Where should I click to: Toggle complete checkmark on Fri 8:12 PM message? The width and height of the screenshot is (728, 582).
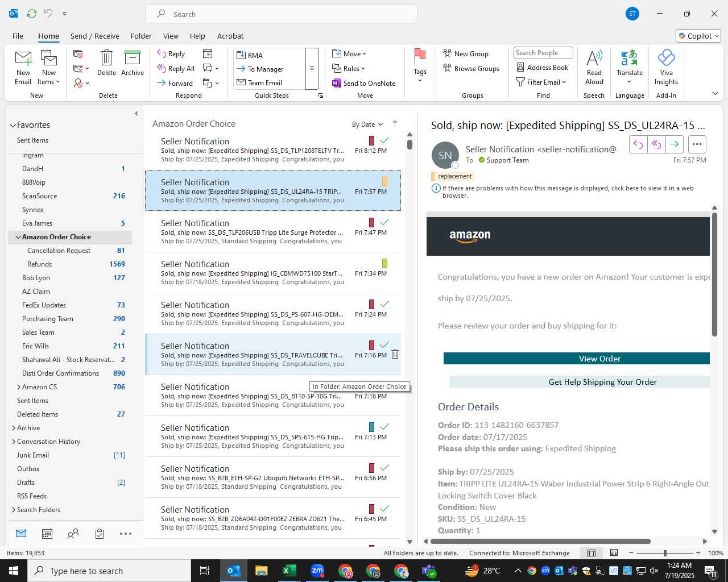pos(384,140)
